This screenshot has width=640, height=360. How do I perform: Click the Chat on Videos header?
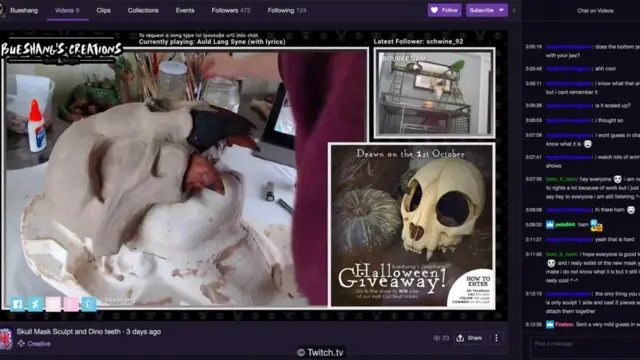click(x=595, y=11)
